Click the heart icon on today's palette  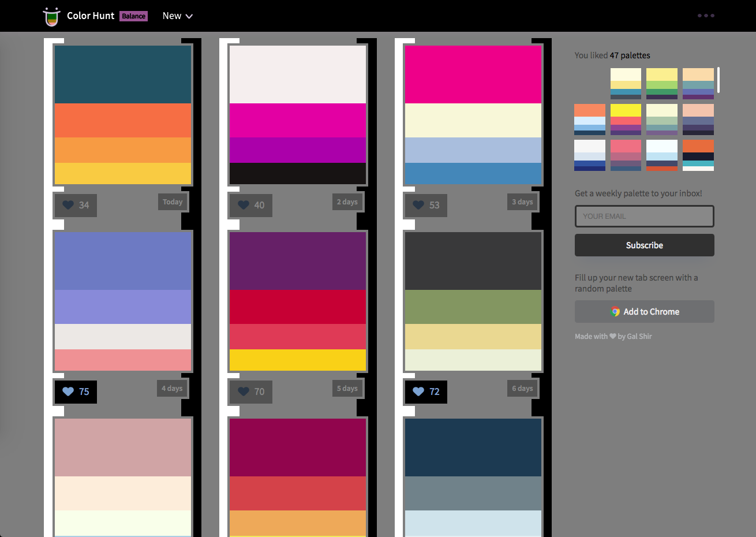(x=69, y=205)
